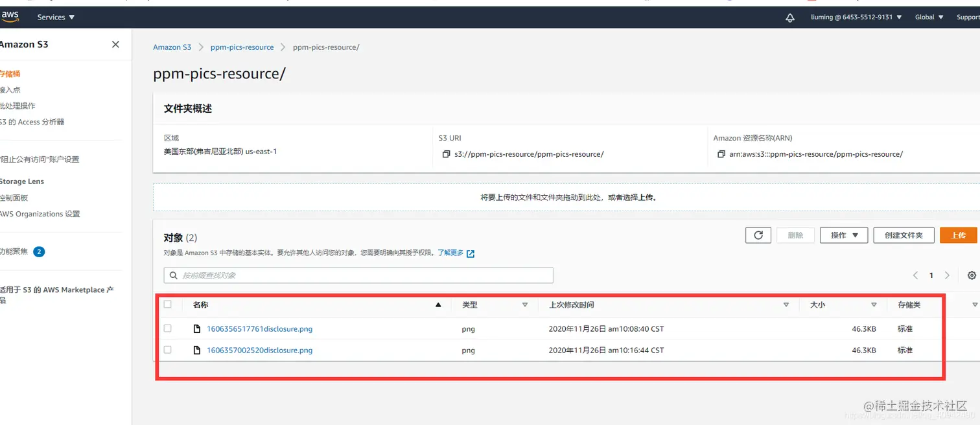The width and height of the screenshot is (980, 425).
Task: Click the upload drop zone
Action: coord(566,197)
